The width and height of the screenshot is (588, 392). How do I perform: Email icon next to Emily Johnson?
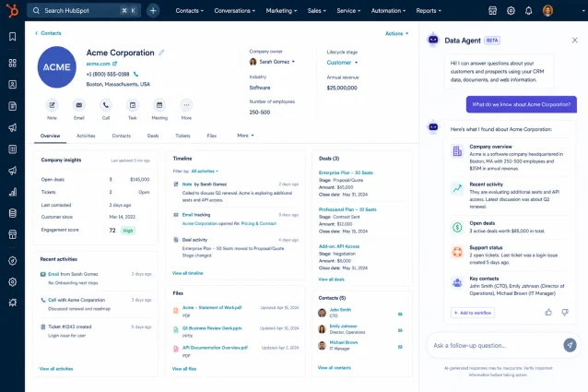[x=400, y=330]
